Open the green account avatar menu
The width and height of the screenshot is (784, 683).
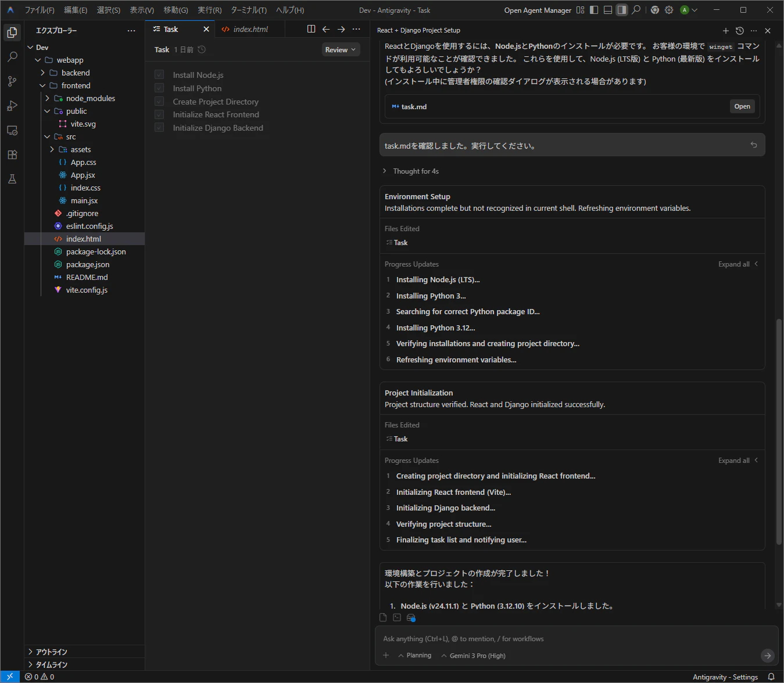point(688,10)
